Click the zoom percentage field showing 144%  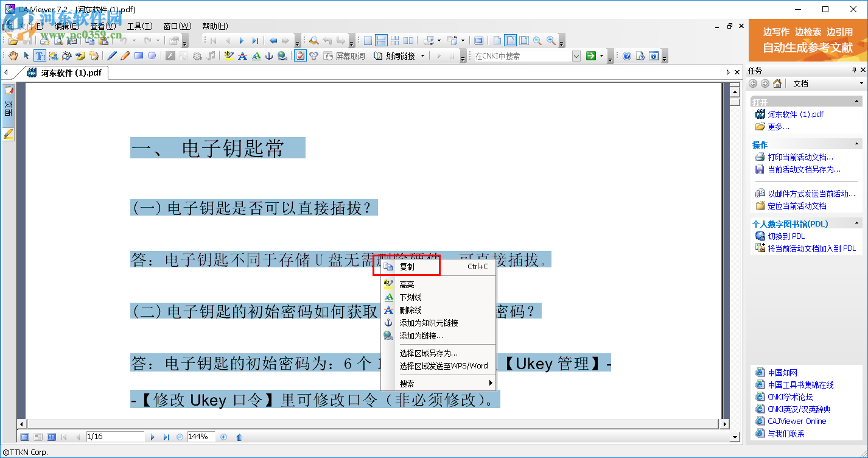[x=200, y=437]
